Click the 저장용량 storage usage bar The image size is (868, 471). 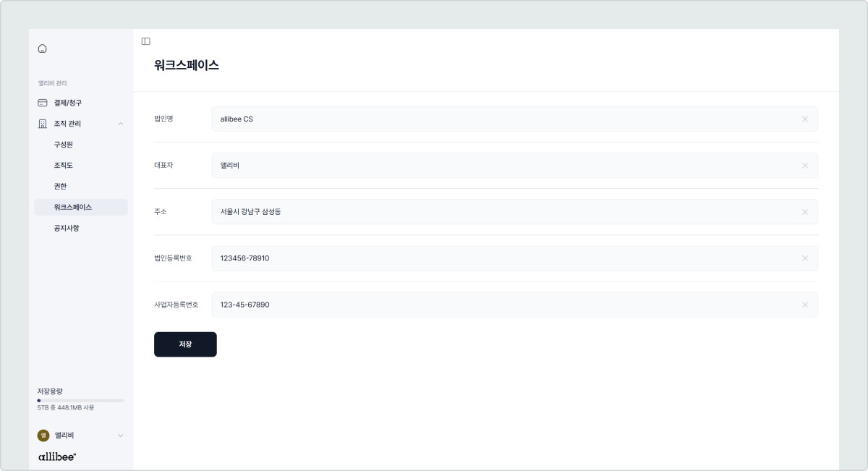click(80, 400)
